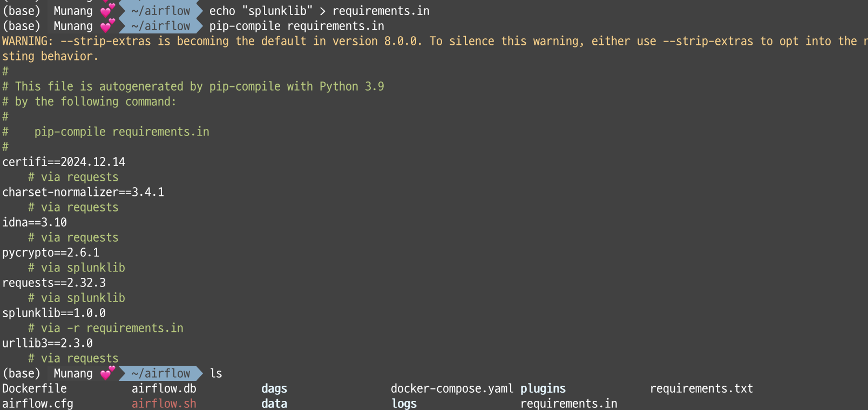The height and width of the screenshot is (410, 868).
Task: Select the logs directory name
Action: click(x=404, y=404)
